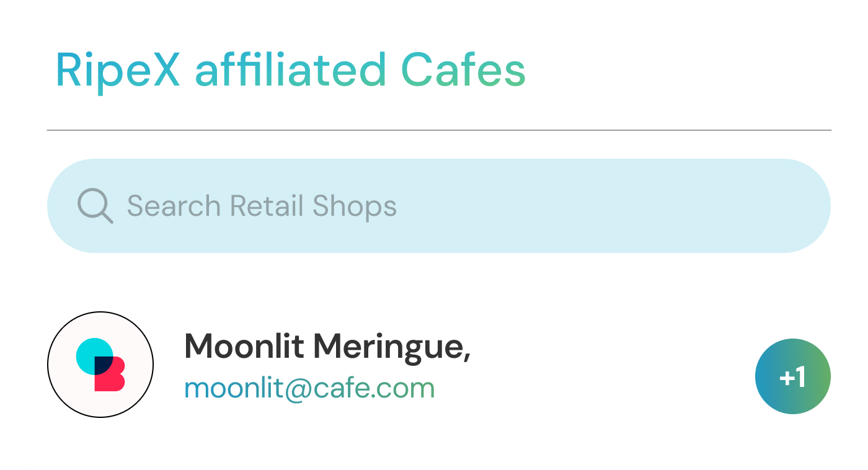This screenshot has height=470, width=868.
Task: Click the green gradient +1 circle
Action: point(792,376)
